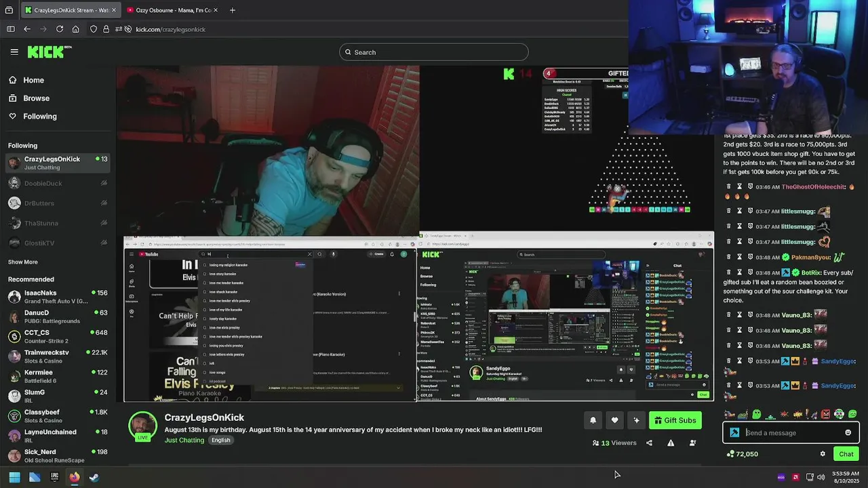Click the browser home button
Screen dimensions: 868x488
(x=75, y=29)
